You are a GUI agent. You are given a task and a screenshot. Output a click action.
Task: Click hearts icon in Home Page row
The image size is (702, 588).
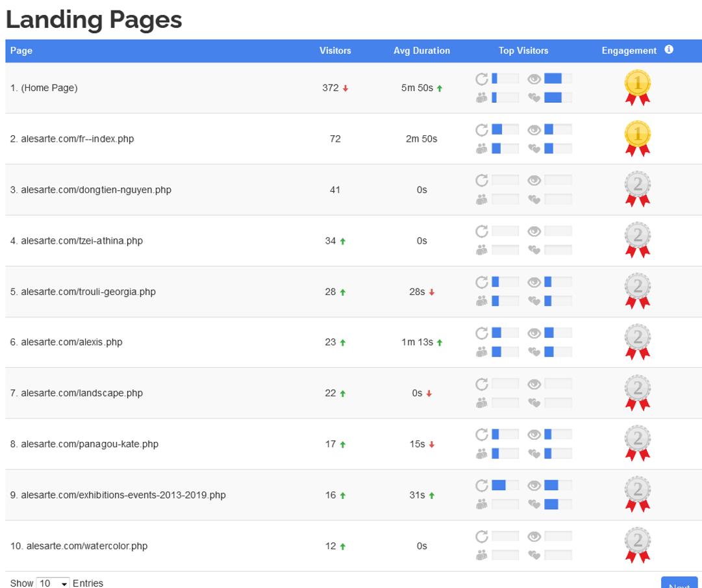534,97
